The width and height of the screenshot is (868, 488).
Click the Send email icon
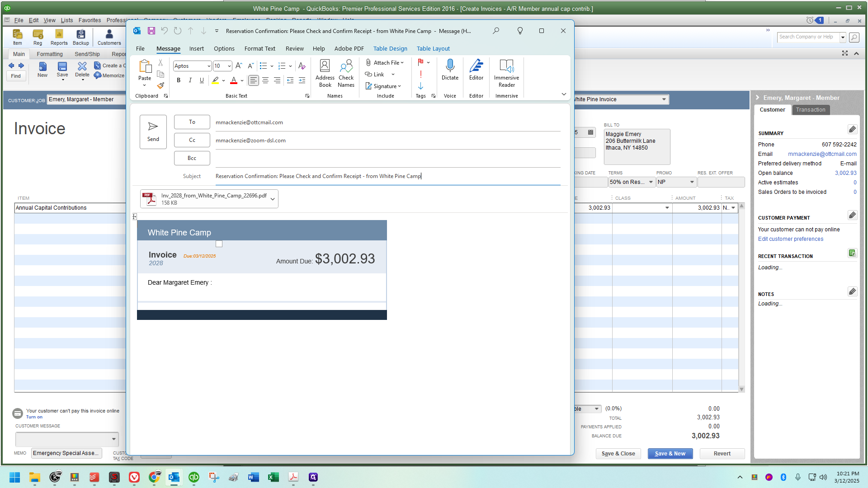click(x=153, y=131)
